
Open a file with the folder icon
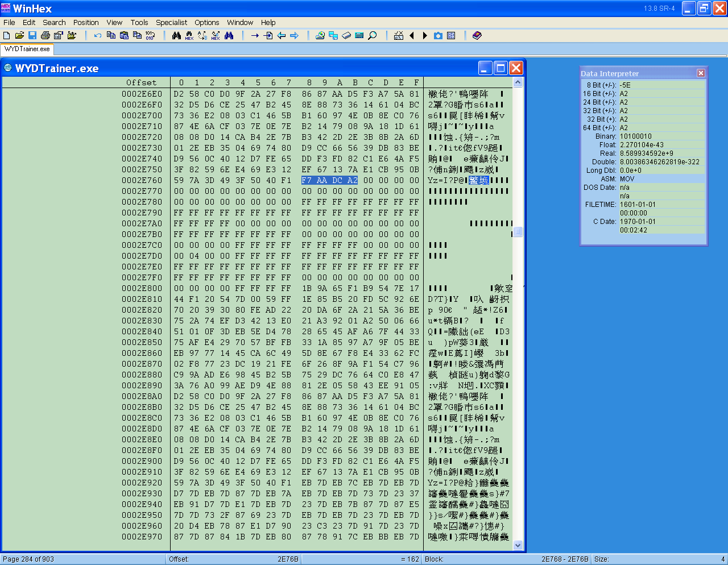pyautogui.click(x=19, y=35)
